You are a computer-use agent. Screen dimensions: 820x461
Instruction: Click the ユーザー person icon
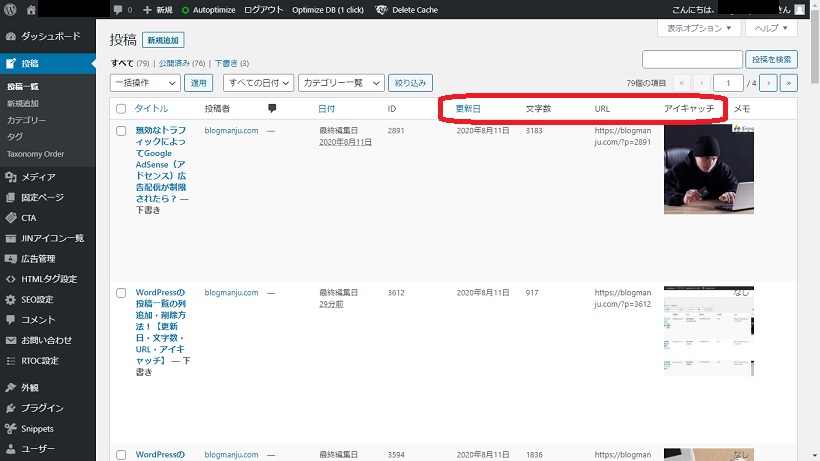tap(10, 449)
